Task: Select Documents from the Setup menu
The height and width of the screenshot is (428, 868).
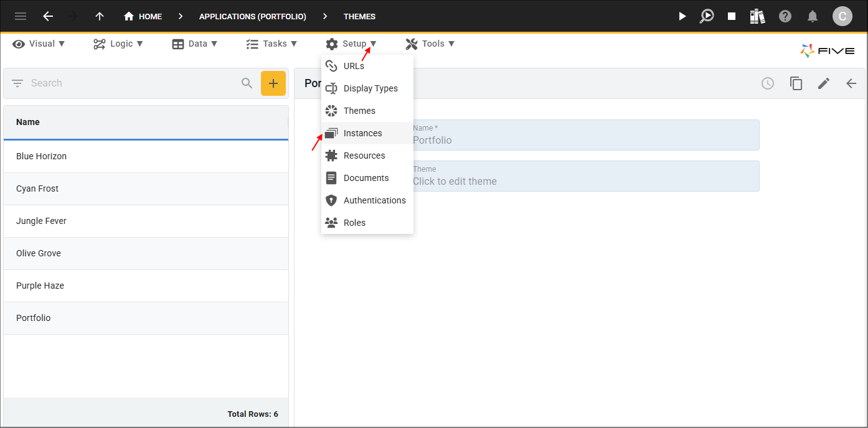Action: tap(367, 178)
